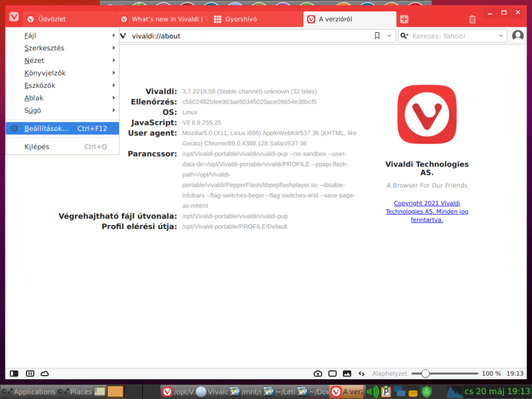Open address bar history dropdown arrow
532x399 pixels.
389,36
